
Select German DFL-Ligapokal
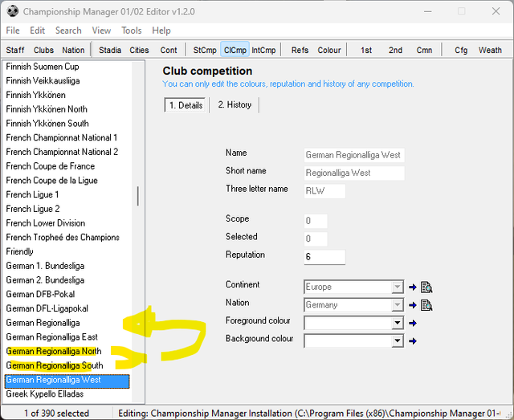(x=47, y=309)
